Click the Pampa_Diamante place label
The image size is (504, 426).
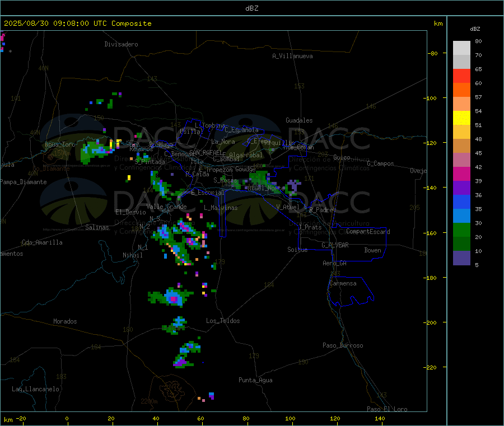[x=24, y=182]
